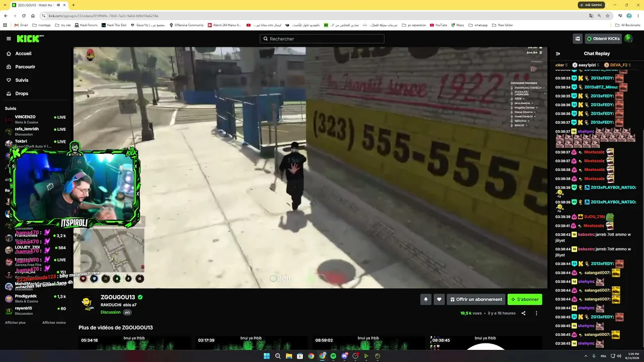Open the user profile avatar menu
The width and height of the screenshot is (644, 362).
click(x=628, y=39)
